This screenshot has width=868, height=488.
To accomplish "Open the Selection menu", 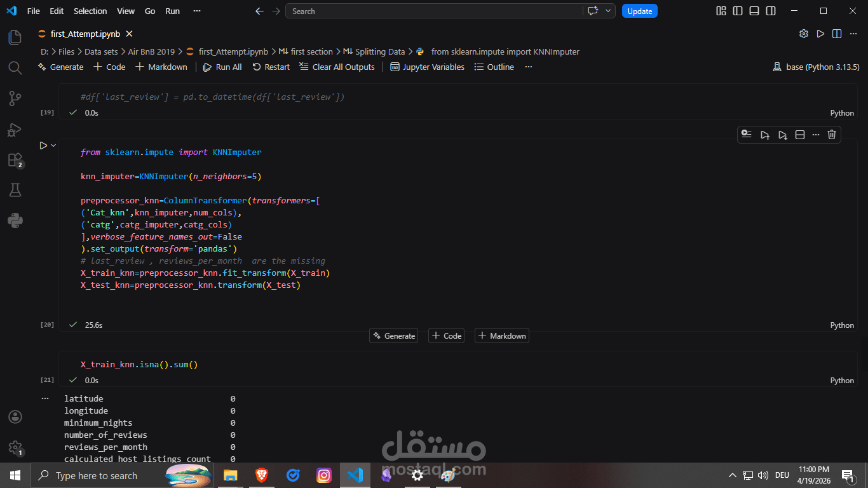I will (90, 11).
